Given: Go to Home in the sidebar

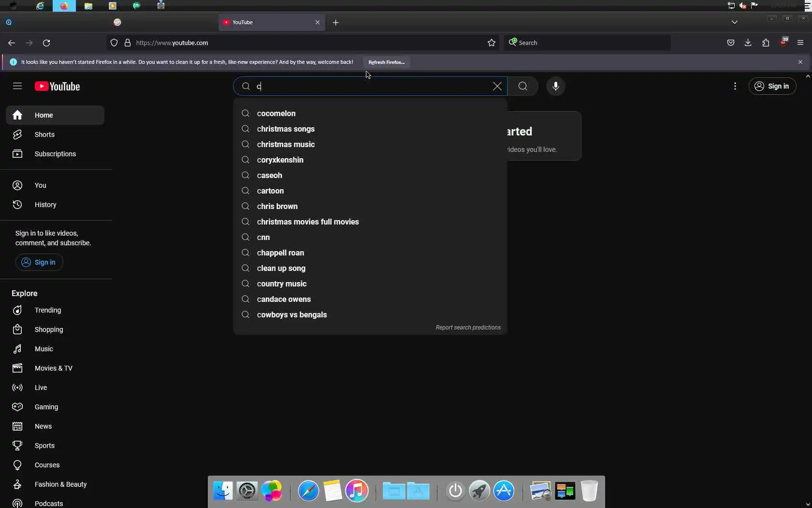Looking at the screenshot, I should pyautogui.click(x=55, y=115).
